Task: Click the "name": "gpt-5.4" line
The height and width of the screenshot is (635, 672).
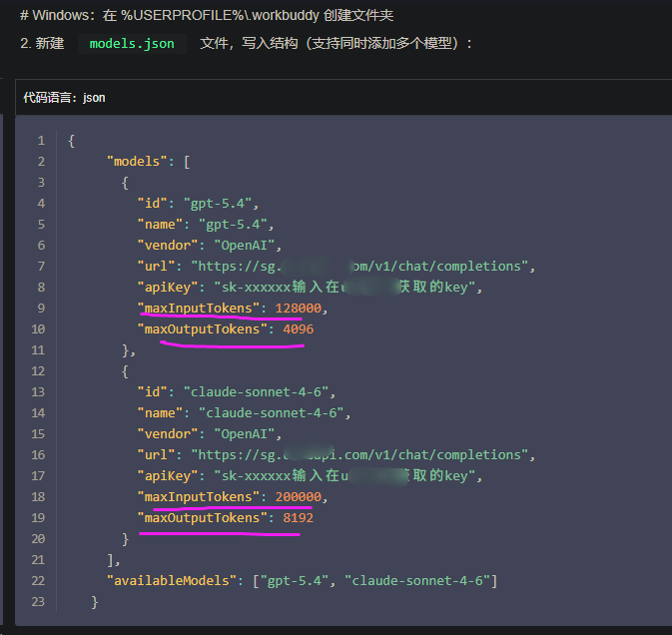Action: point(206,224)
